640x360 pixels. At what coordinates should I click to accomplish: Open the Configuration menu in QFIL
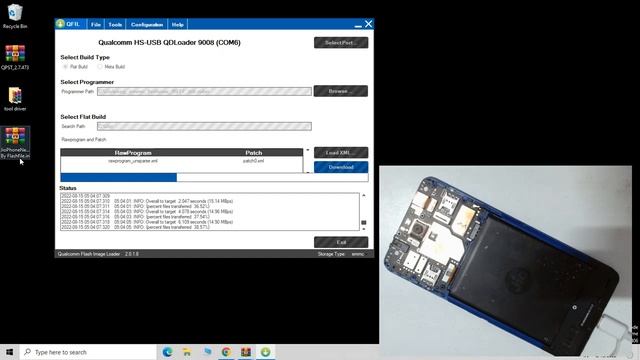147,24
